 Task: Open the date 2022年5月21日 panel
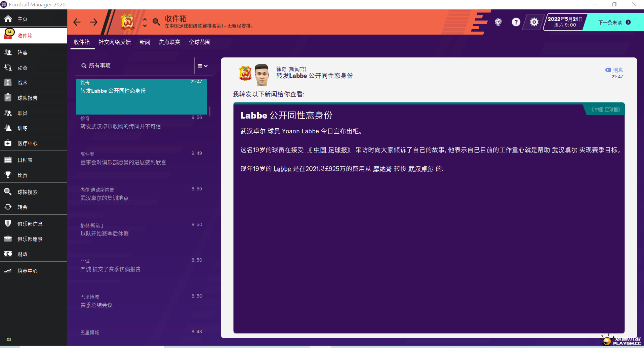[x=565, y=22]
